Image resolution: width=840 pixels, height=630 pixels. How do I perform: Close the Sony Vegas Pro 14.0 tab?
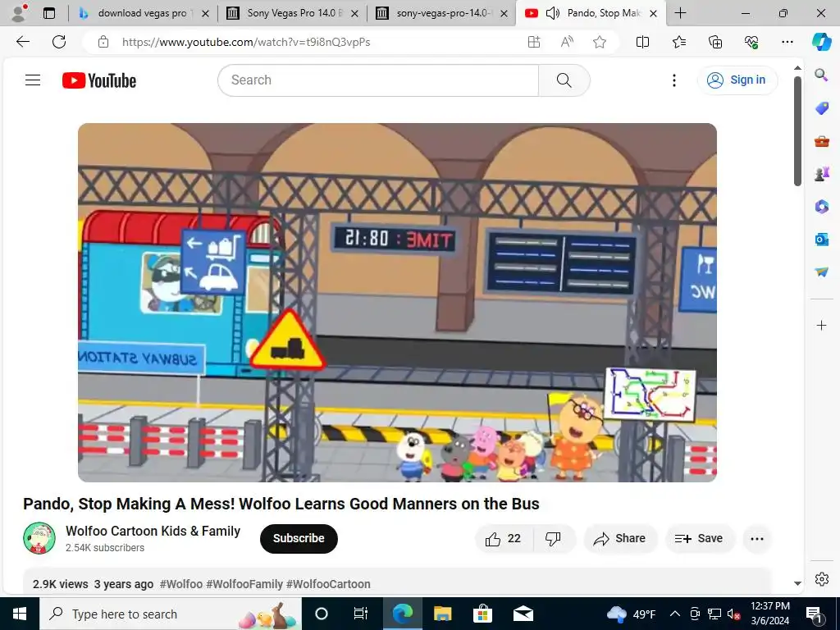[x=354, y=14]
